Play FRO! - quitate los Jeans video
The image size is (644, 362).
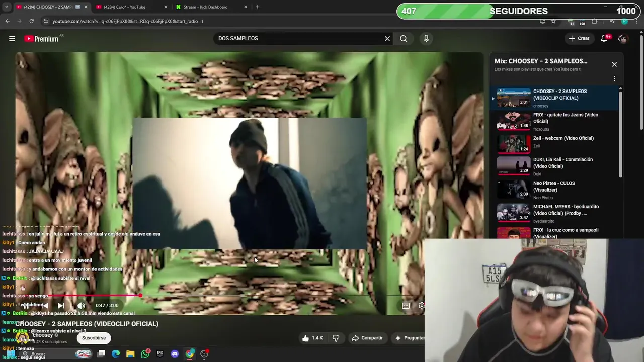tap(553, 121)
